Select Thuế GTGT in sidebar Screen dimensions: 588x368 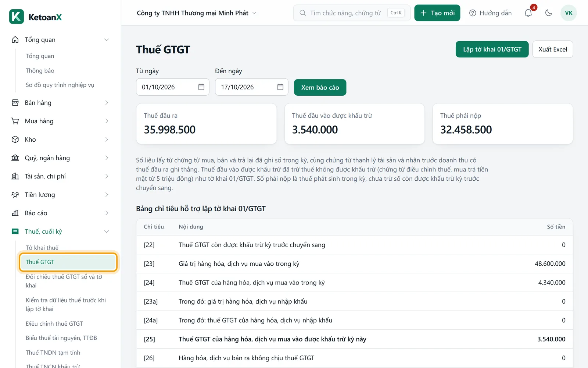pyautogui.click(x=68, y=262)
